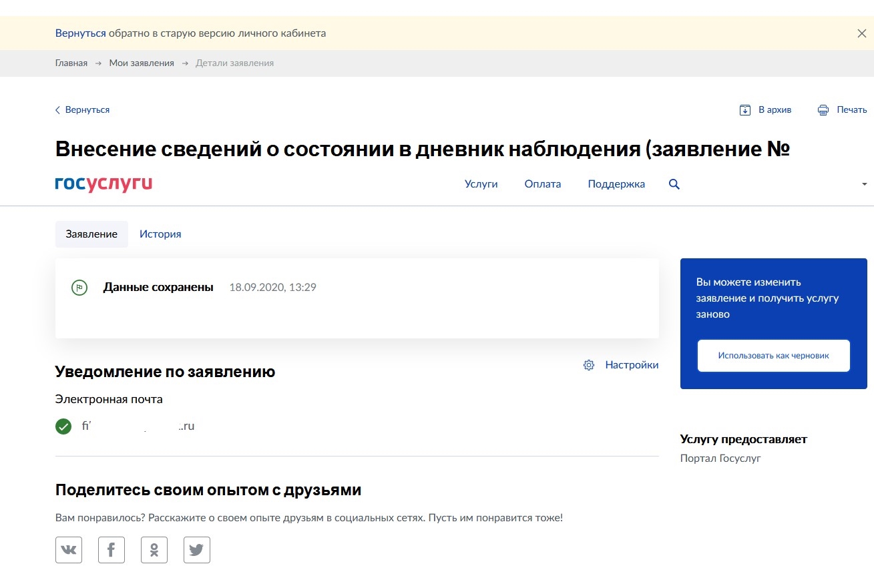Open the Оплата menu item
874x588 pixels.
click(543, 184)
